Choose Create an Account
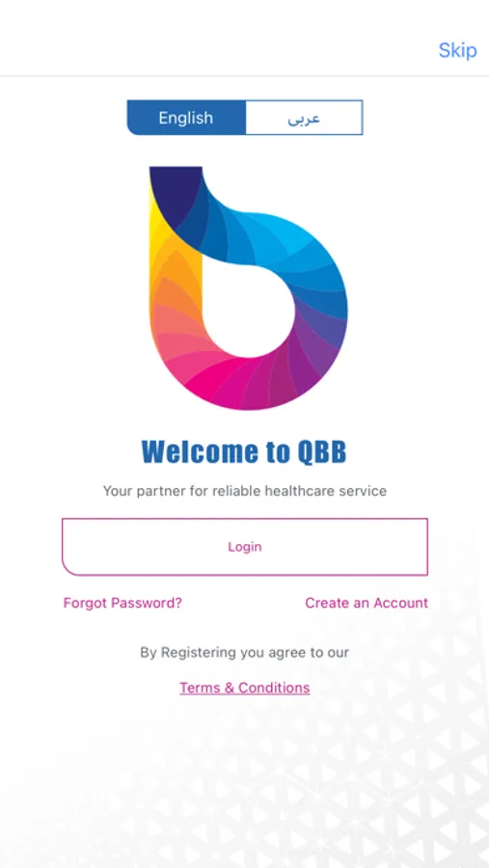This screenshot has height=868, width=489. [367, 603]
